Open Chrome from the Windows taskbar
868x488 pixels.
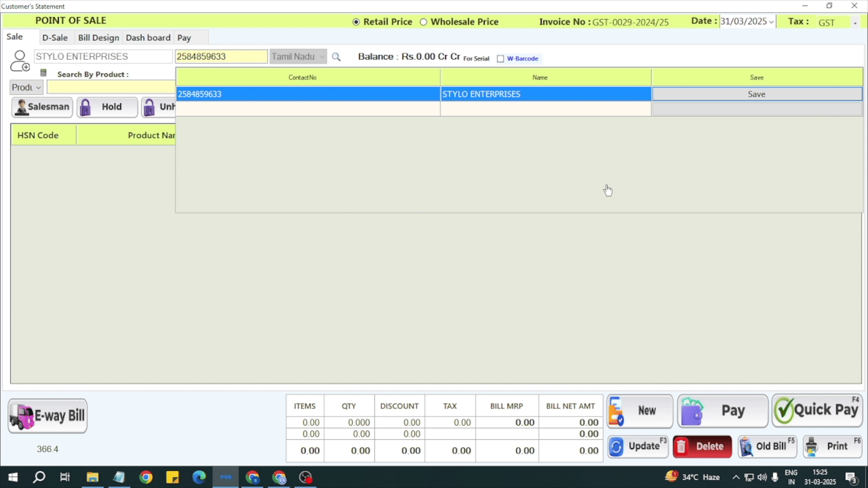pyautogui.click(x=146, y=477)
